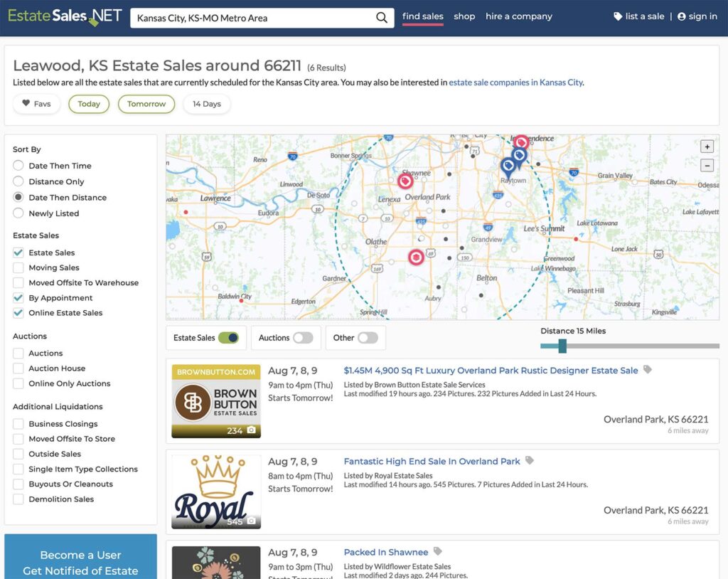Select the Distance Only sort radio button
This screenshot has width=728, height=579.
point(17,181)
